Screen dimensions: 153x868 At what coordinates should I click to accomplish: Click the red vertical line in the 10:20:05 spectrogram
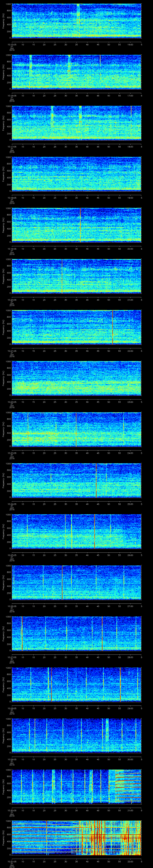62,276
